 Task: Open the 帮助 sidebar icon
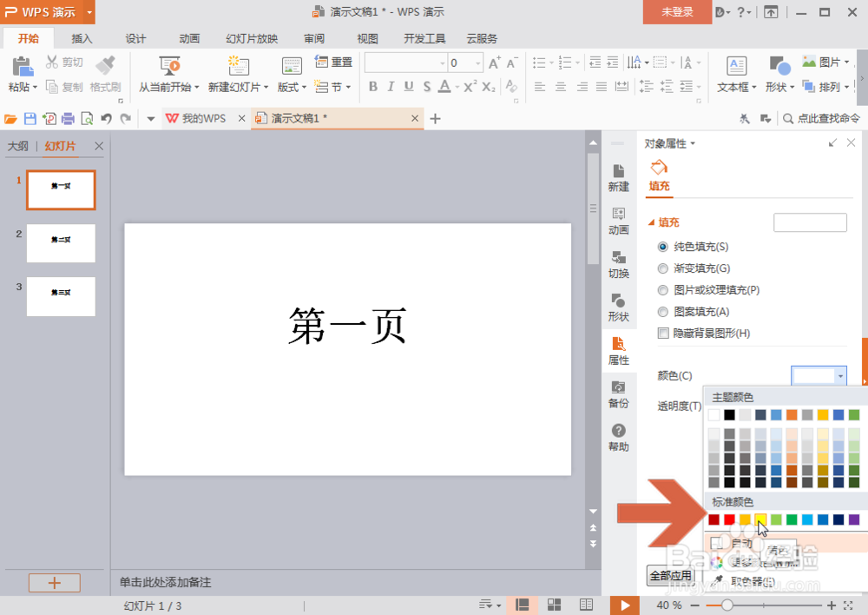coord(618,438)
